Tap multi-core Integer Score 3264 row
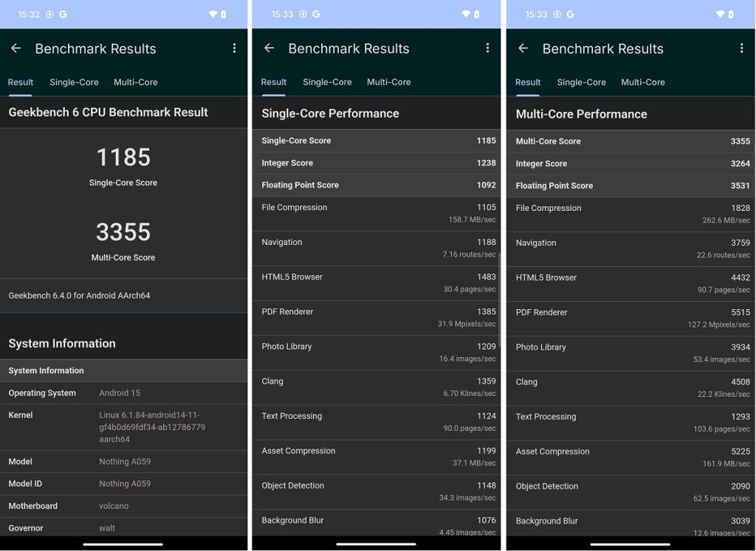The width and height of the screenshot is (756, 551). pos(630,164)
